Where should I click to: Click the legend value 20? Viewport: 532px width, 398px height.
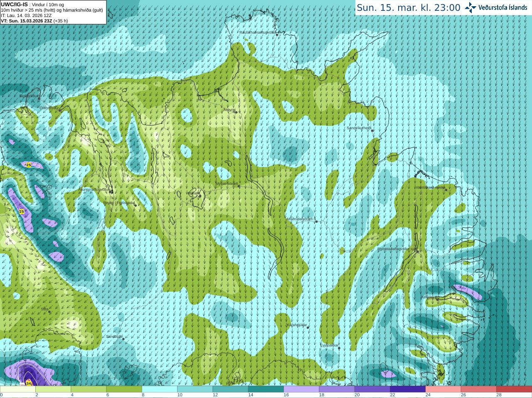point(357,395)
